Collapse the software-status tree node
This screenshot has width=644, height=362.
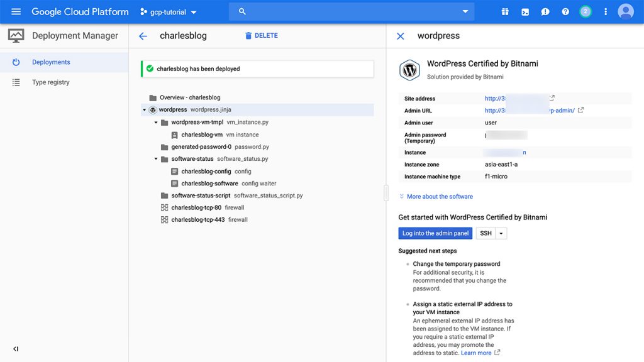pos(156,159)
